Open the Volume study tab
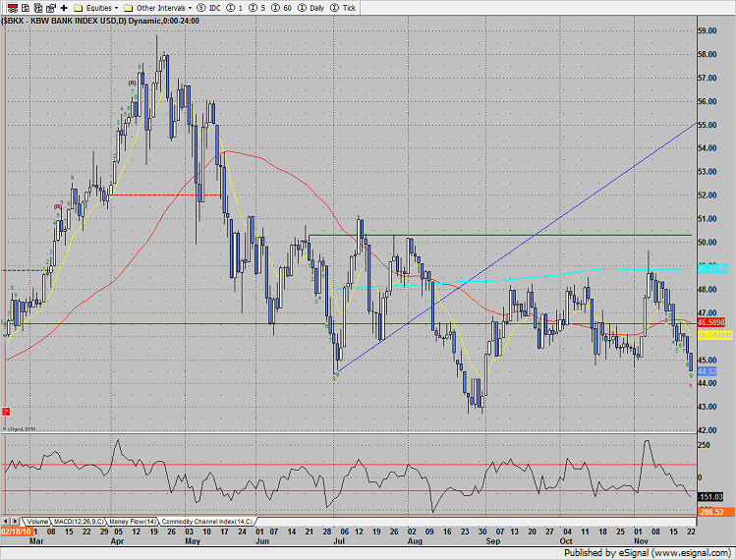The height and width of the screenshot is (560, 736). (x=37, y=522)
